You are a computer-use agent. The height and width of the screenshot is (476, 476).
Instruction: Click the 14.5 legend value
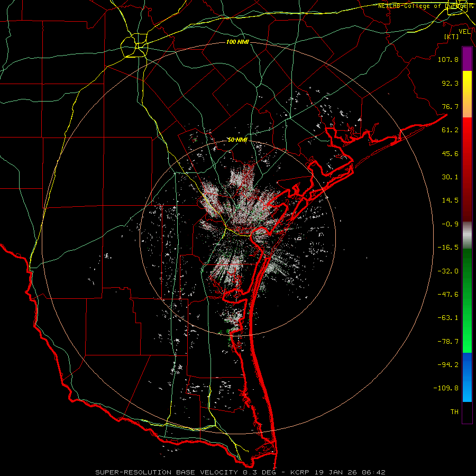[450, 200]
